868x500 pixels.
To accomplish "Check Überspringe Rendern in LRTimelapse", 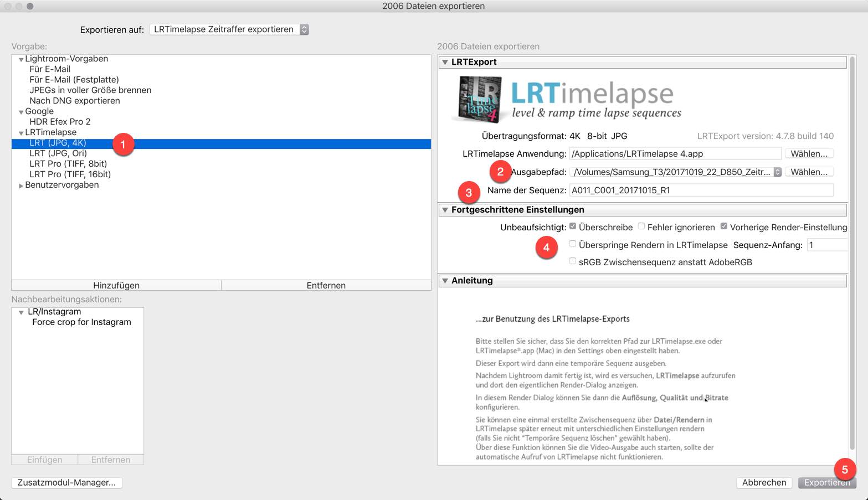I will tap(573, 244).
